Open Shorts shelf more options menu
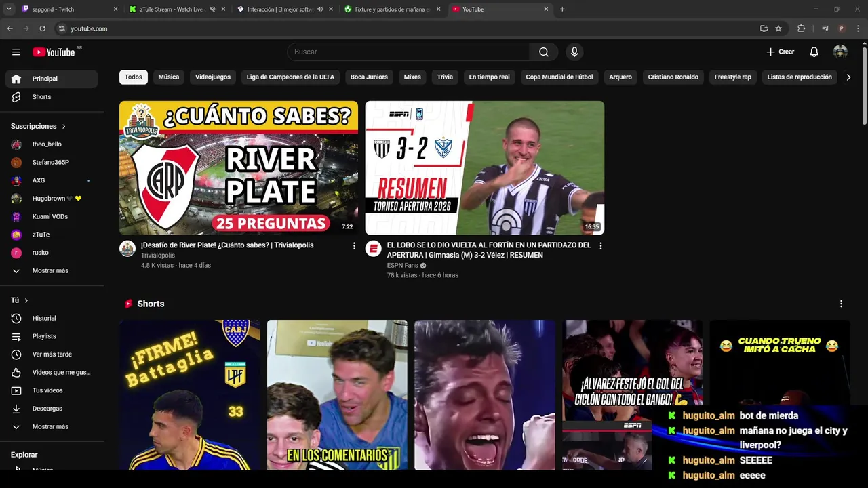Image resolution: width=868 pixels, height=488 pixels. (841, 304)
